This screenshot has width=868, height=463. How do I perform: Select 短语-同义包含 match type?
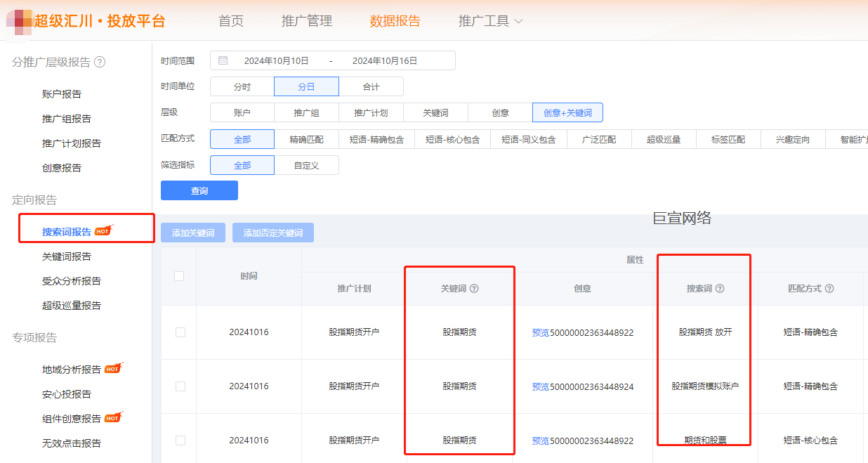[x=529, y=139]
